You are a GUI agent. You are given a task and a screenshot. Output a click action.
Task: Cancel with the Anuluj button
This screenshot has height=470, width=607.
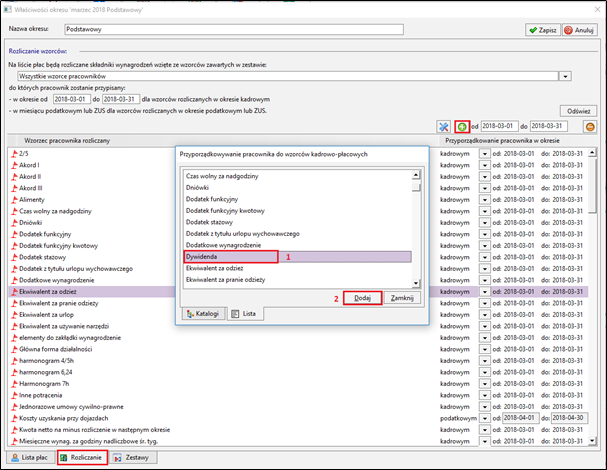pyautogui.click(x=580, y=30)
